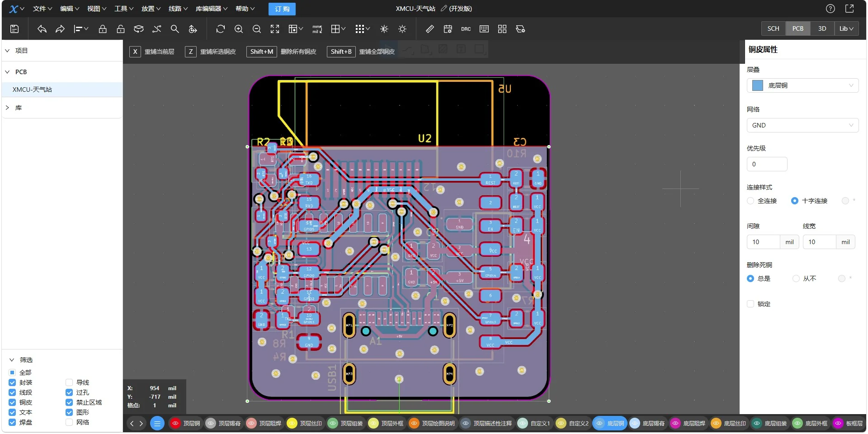Viewport: 868px width, 434px height.
Task: Select the 全连接 radio button
Action: tap(750, 201)
